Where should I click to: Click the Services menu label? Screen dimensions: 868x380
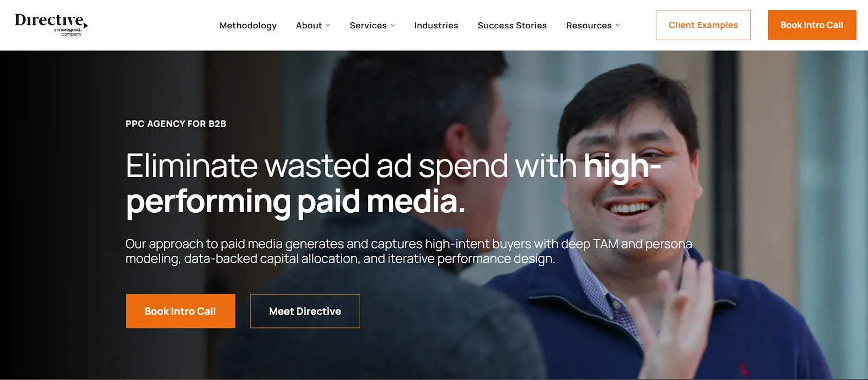(368, 26)
